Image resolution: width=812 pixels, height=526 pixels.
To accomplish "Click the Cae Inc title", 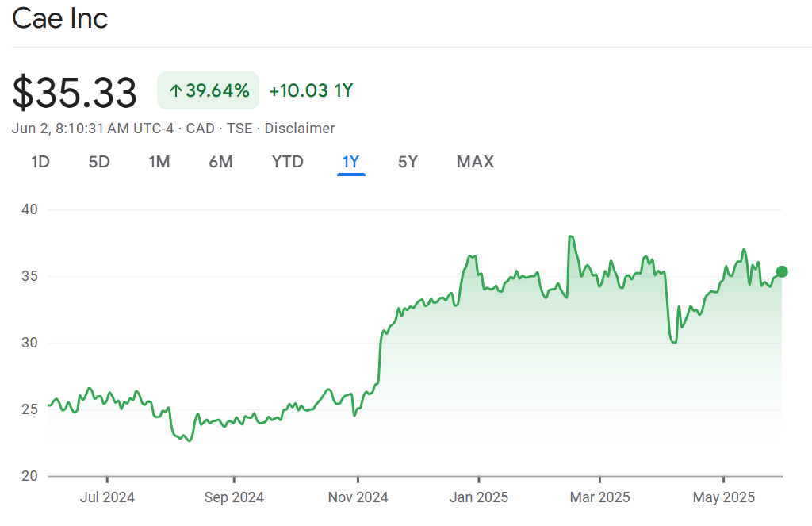I will (60, 19).
